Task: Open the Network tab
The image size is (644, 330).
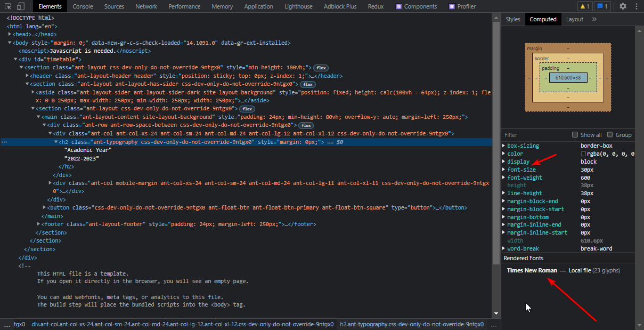Action: coord(146,6)
